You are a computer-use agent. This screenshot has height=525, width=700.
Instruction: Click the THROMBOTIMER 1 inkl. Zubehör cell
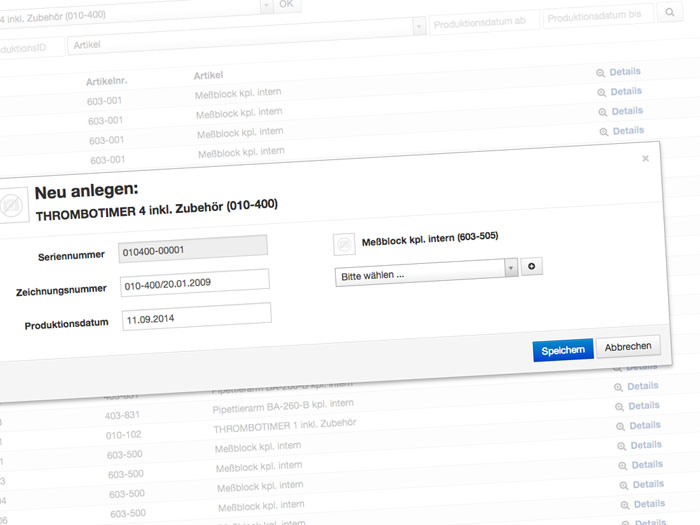pyautogui.click(x=284, y=425)
